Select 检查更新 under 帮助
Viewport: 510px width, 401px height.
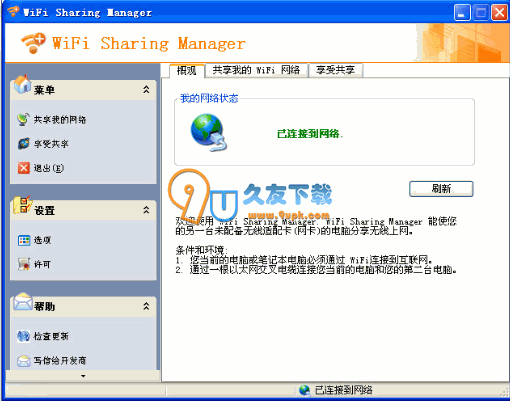coord(51,336)
